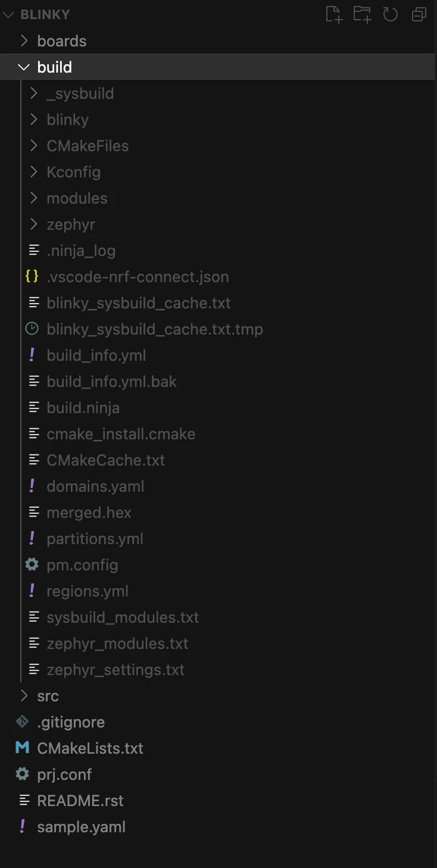Open merged.hex in the build folder

coord(89,512)
